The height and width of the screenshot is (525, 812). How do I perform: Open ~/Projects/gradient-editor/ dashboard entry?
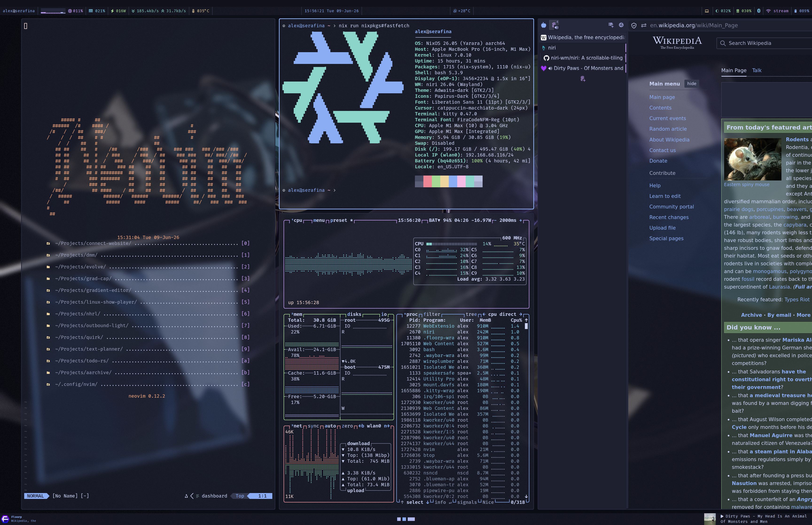[148, 290]
